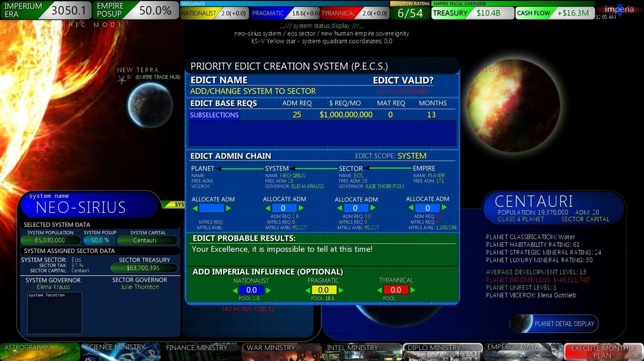This screenshot has width=644, height=361.
Task: Select the yellow Pragmatic influence value box
Action: click(x=324, y=290)
